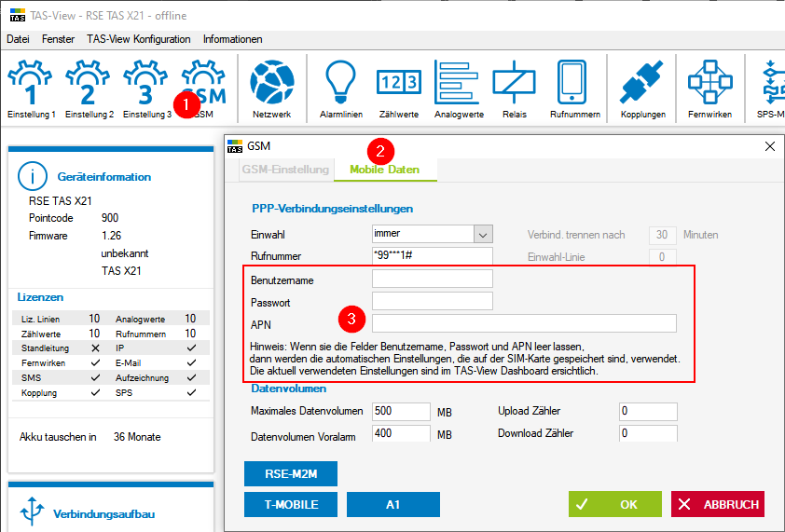Click the APN input field
Viewport: 785px width, 532px height.
click(x=524, y=323)
